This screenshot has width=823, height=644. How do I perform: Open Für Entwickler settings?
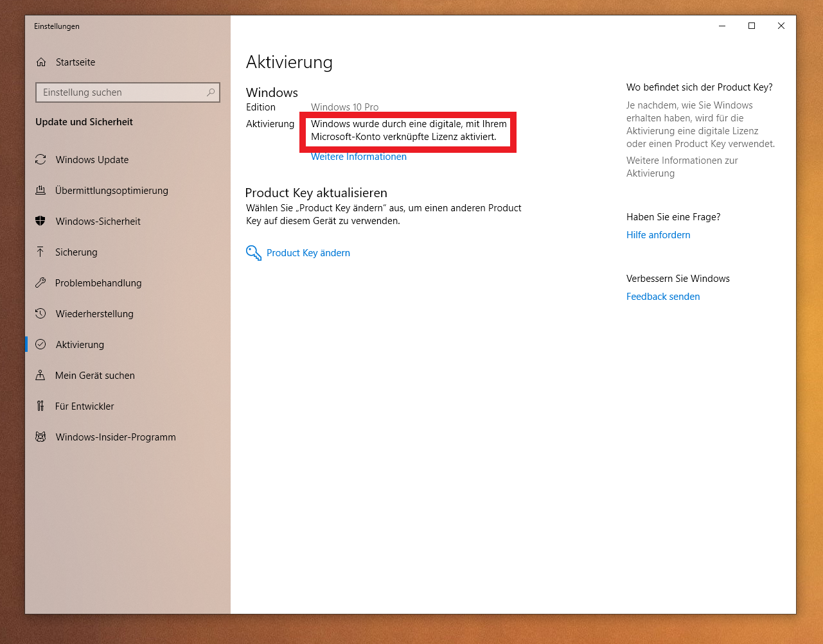pyautogui.click(x=128, y=406)
